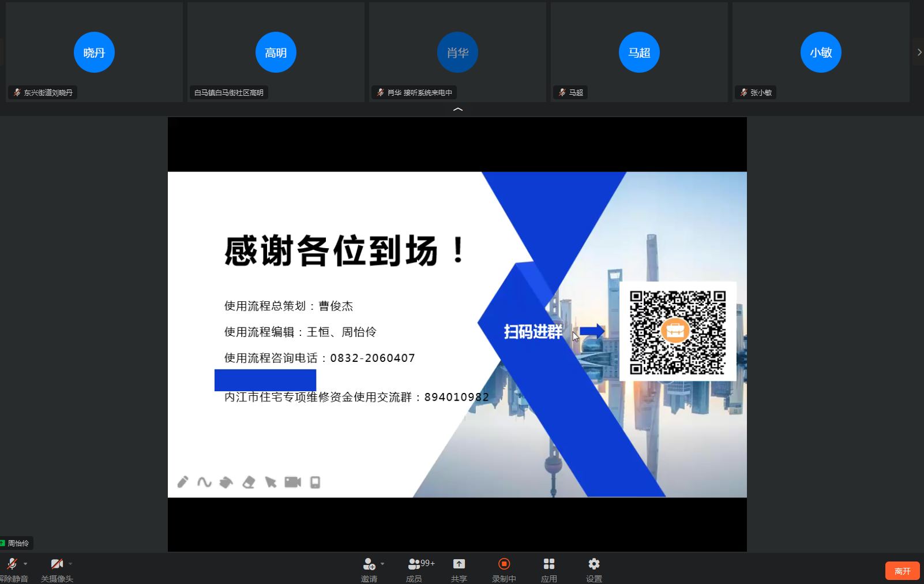Expand camera options arrow
Screen dimensions: 924x584
click(x=70, y=564)
